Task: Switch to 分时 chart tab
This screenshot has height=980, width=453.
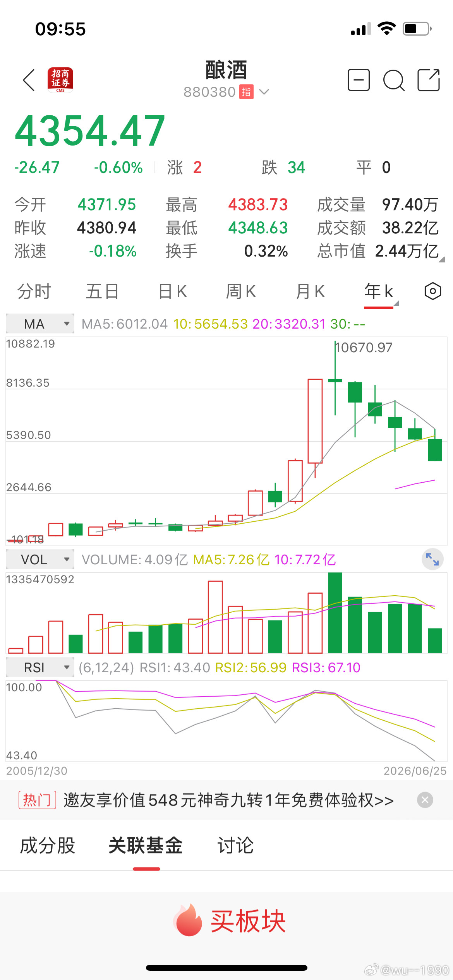Action: click(34, 291)
